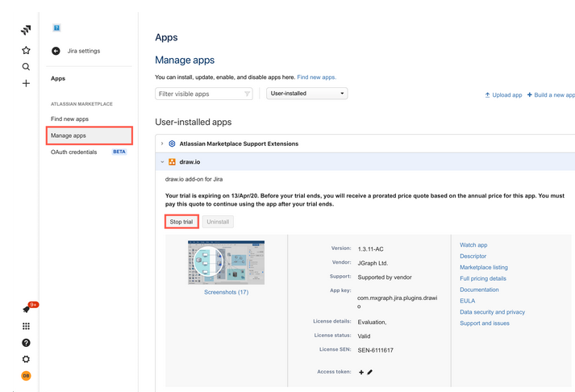Click the Filter visible apps field
575x392 pixels.
[x=203, y=94]
